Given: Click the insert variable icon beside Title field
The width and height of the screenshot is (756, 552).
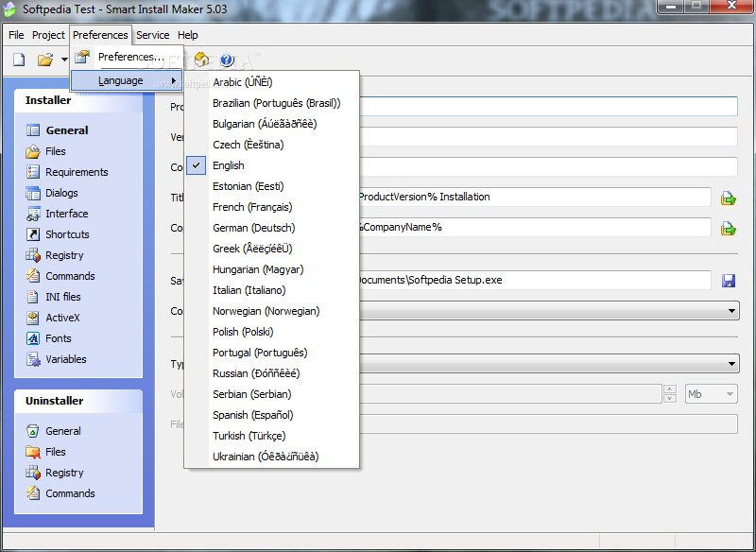Looking at the screenshot, I should click(x=728, y=198).
